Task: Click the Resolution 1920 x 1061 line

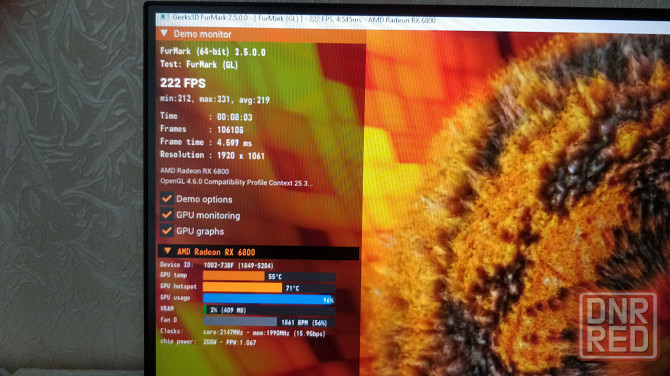Action: [x=212, y=156]
